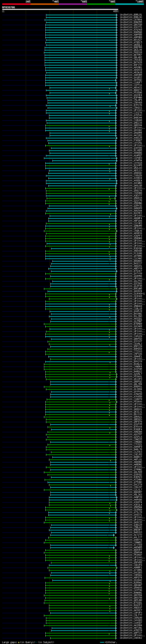The image size is (146, 644).
Task: Click the hit label UniRef100_Q307Y1
Action: coord(131,27)
